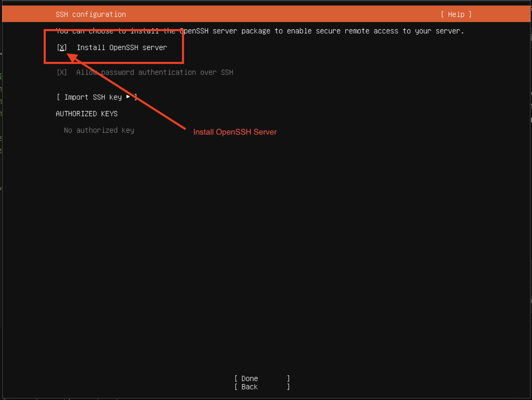Click the Import SSH key selector
Viewport: 532px width, 400px height.
(97, 97)
